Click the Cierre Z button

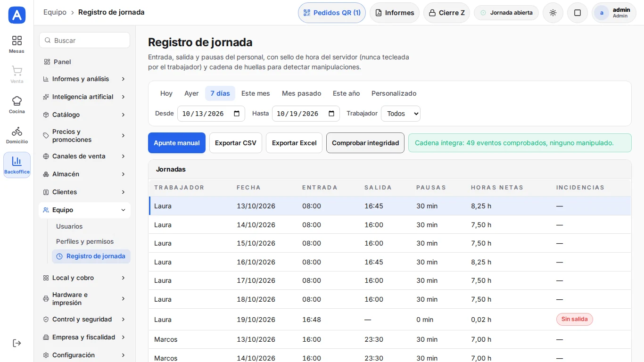pyautogui.click(x=446, y=13)
